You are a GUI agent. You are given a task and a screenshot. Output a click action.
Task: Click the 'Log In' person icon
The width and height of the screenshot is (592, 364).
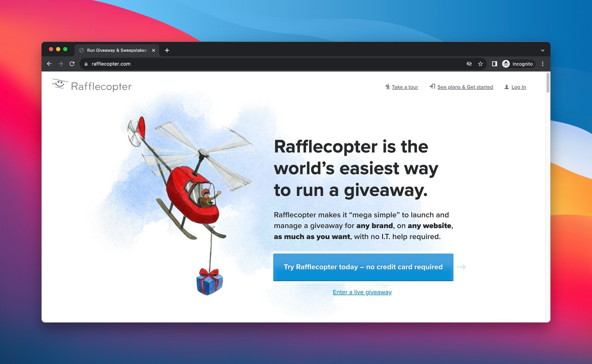[x=506, y=87]
